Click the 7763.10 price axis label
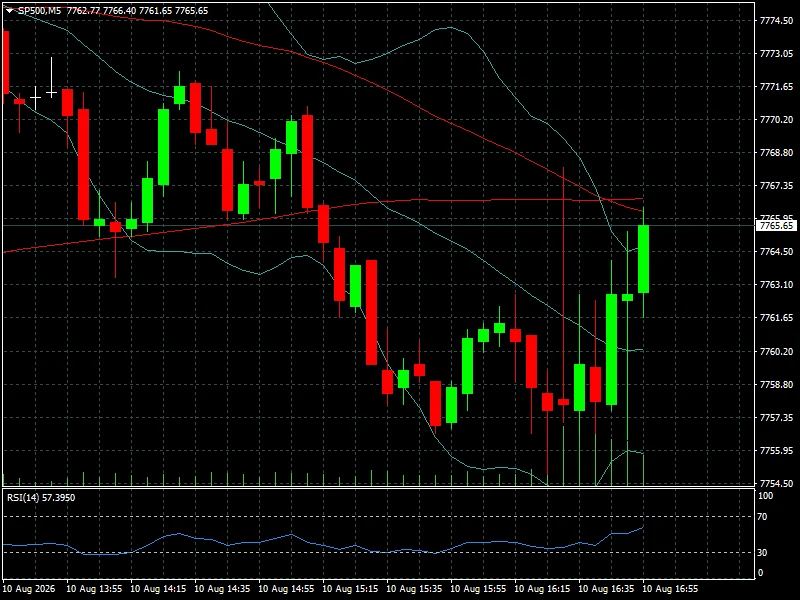This screenshot has width=800, height=600. point(776,285)
